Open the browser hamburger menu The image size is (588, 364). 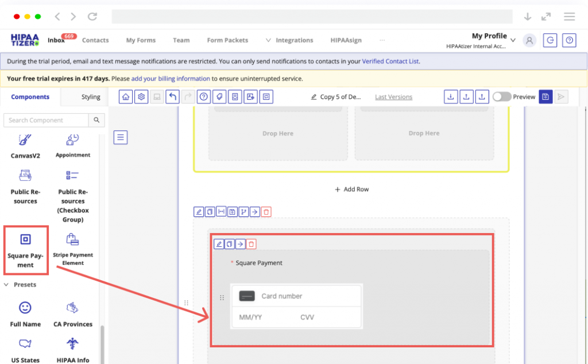pyautogui.click(x=569, y=17)
